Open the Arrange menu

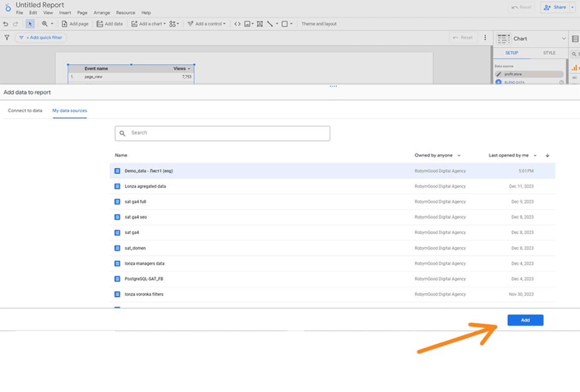coord(102,13)
